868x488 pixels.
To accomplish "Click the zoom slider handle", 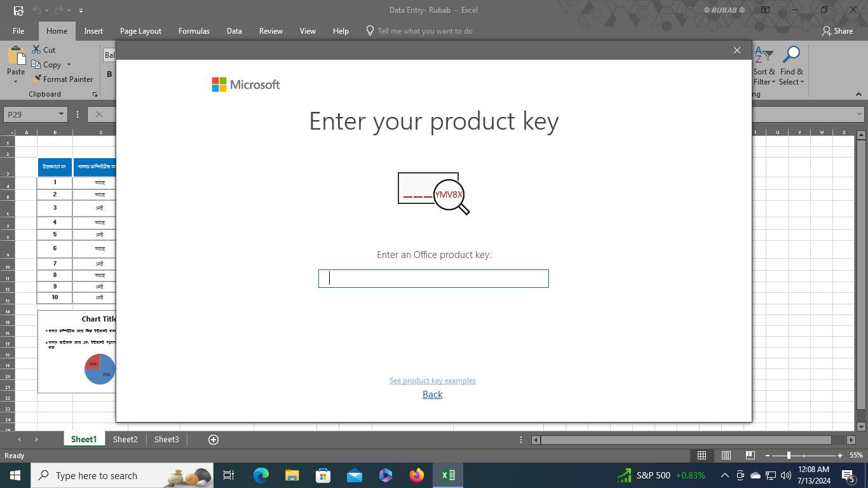I will point(789,456).
